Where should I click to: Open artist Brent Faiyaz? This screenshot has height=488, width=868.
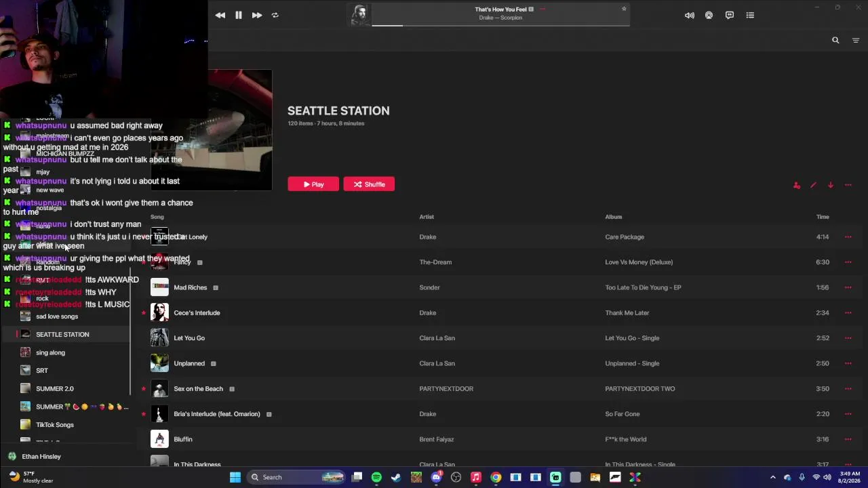(x=436, y=439)
